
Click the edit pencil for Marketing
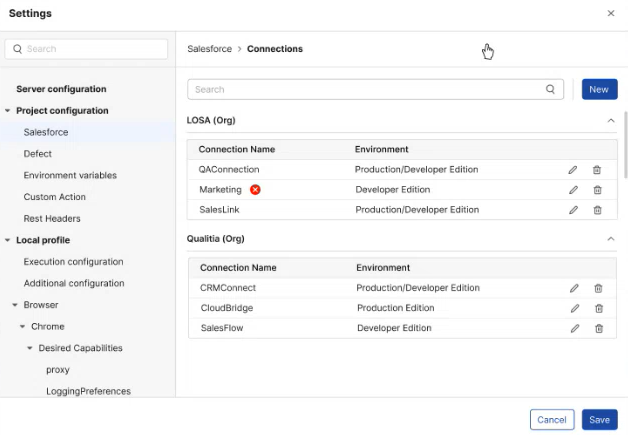pos(573,190)
